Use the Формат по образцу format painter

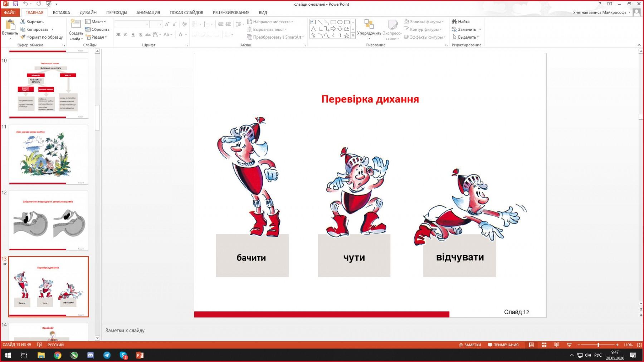pos(42,37)
